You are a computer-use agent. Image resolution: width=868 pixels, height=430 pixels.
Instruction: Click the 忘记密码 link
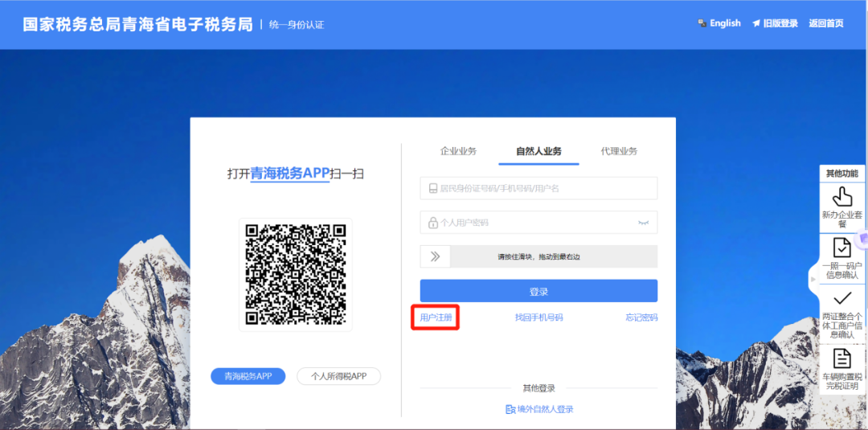pos(641,317)
